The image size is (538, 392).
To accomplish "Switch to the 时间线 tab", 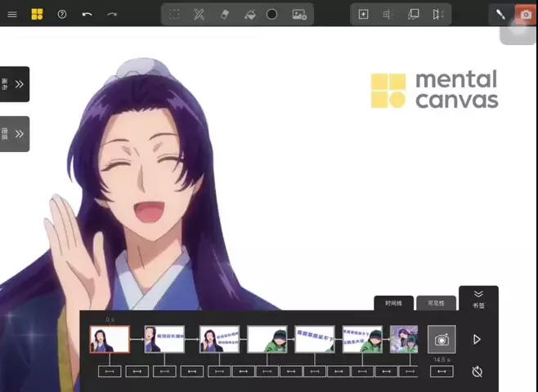I will pos(393,303).
